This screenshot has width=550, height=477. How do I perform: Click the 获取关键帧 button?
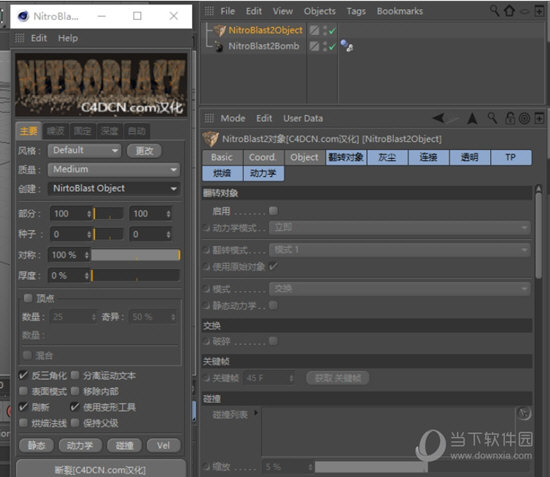point(337,378)
